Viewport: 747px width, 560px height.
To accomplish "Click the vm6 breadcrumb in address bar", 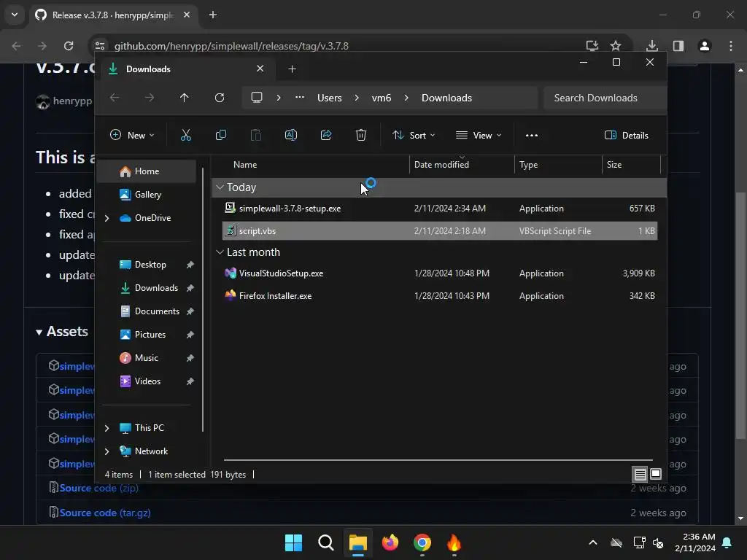I will pos(381,98).
